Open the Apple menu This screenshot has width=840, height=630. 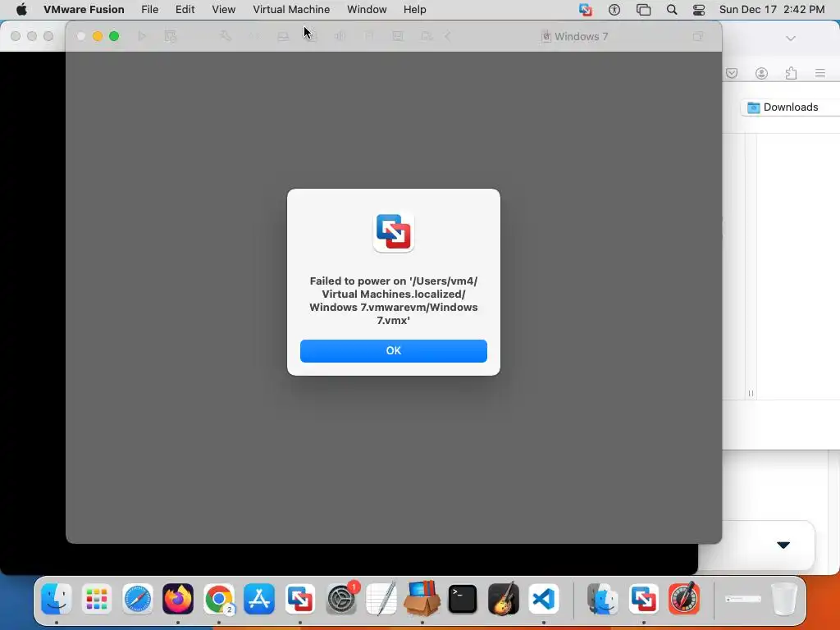[x=21, y=10]
